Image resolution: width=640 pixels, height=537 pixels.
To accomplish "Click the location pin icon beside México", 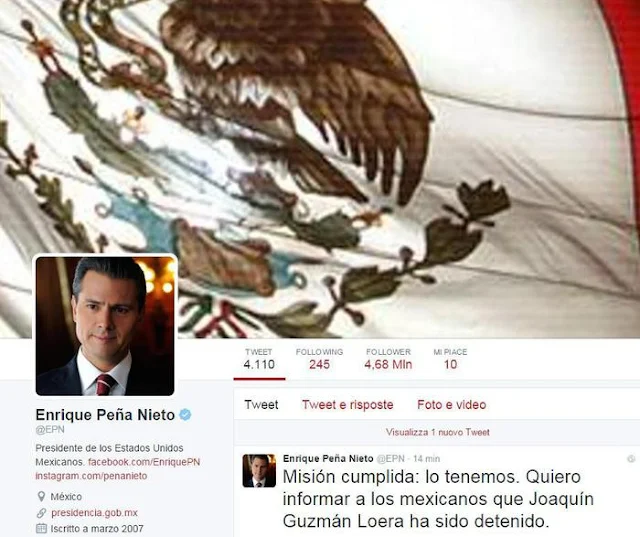I will (x=41, y=497).
